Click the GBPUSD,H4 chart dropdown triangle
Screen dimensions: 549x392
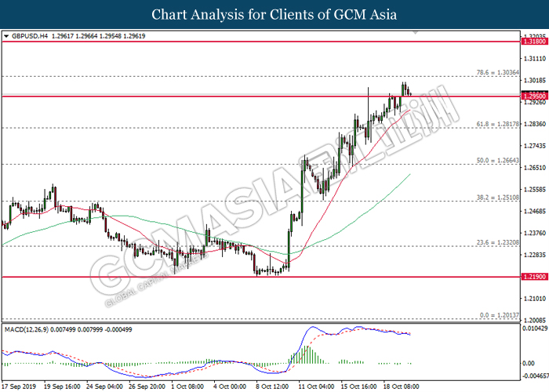click(6, 36)
